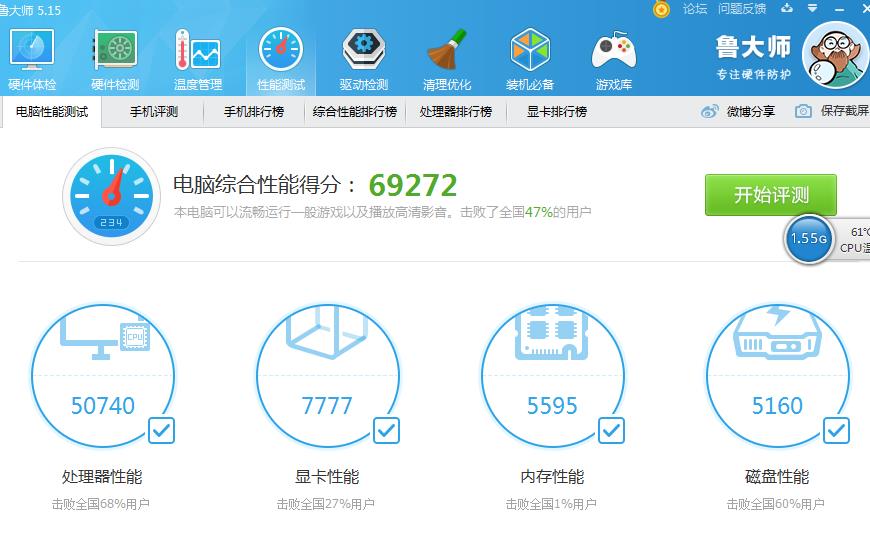Switch to 综合性能排行榜 tab
This screenshot has height=553, width=870.
pyautogui.click(x=355, y=112)
